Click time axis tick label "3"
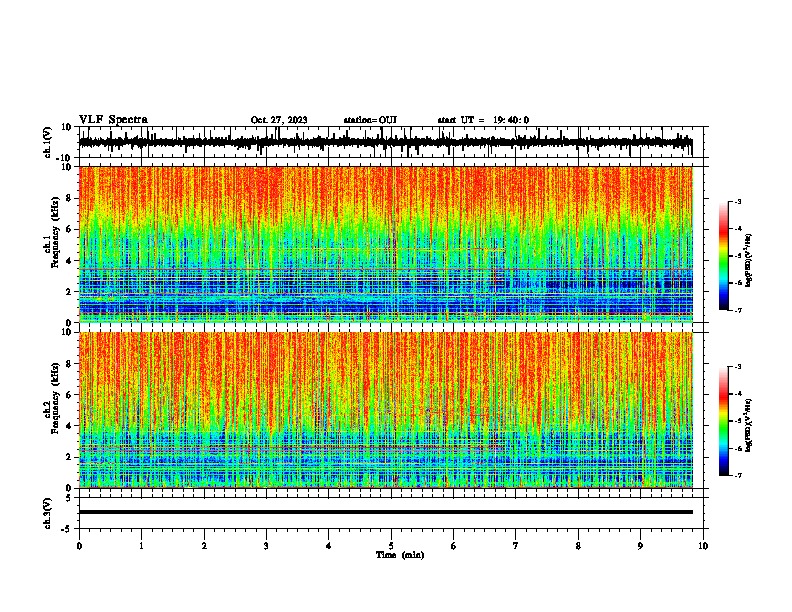 point(266,546)
